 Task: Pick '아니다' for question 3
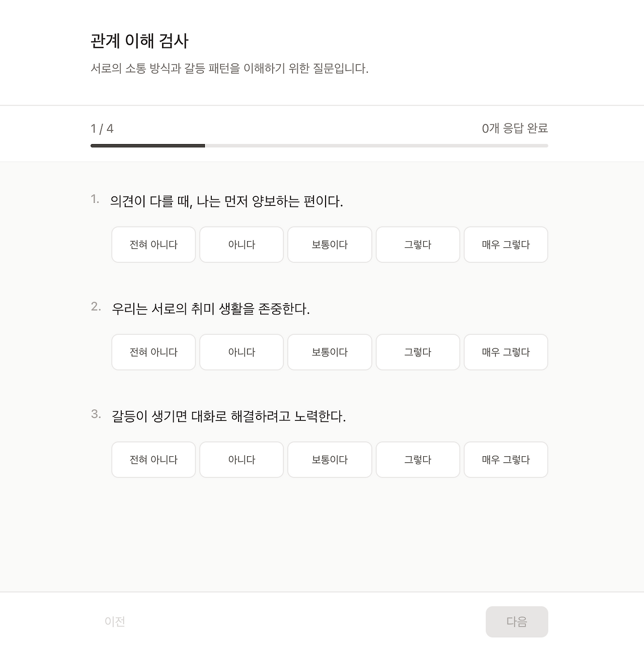[242, 460]
